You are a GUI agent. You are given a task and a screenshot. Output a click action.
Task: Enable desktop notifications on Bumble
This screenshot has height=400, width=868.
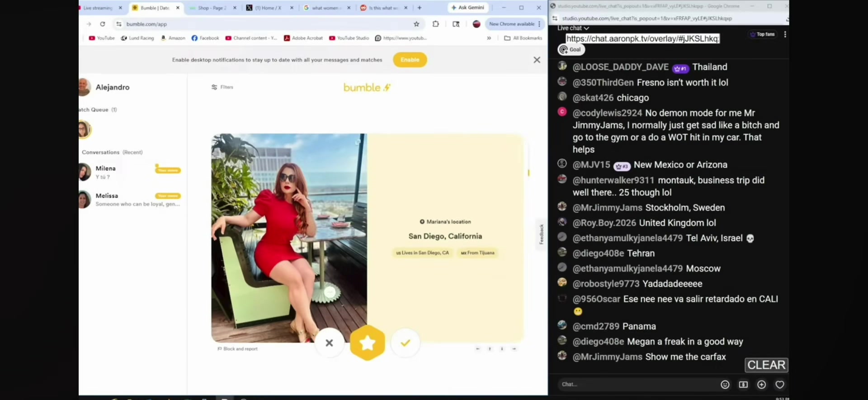(x=410, y=60)
